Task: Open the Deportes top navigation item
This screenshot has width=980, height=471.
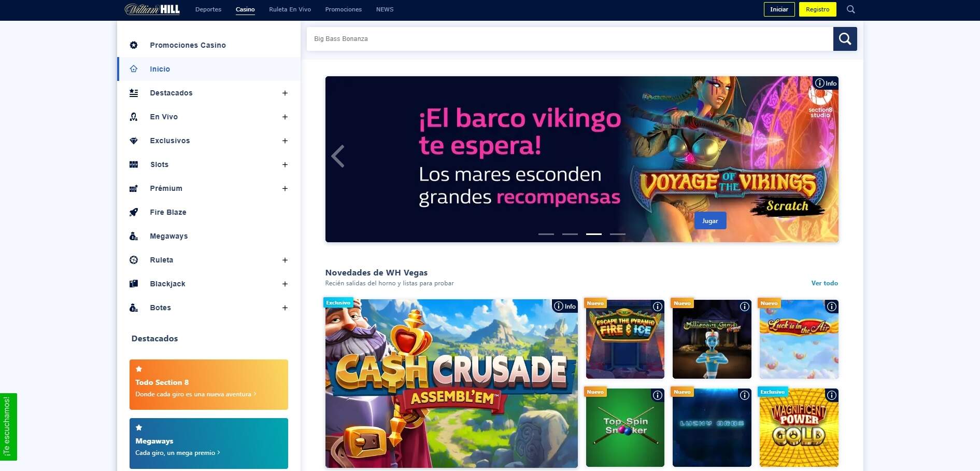Action: pyautogui.click(x=208, y=9)
